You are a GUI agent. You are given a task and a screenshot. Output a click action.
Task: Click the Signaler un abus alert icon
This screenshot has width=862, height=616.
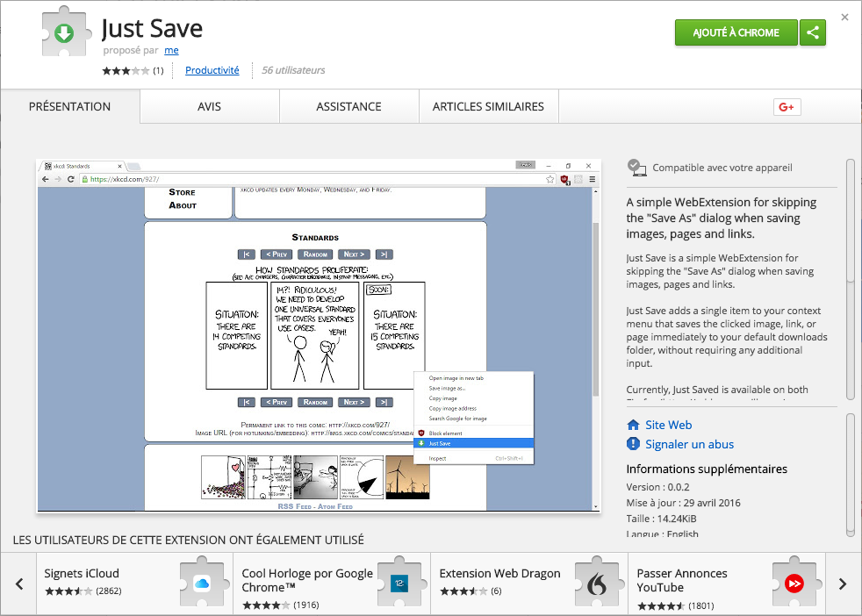pyautogui.click(x=633, y=444)
